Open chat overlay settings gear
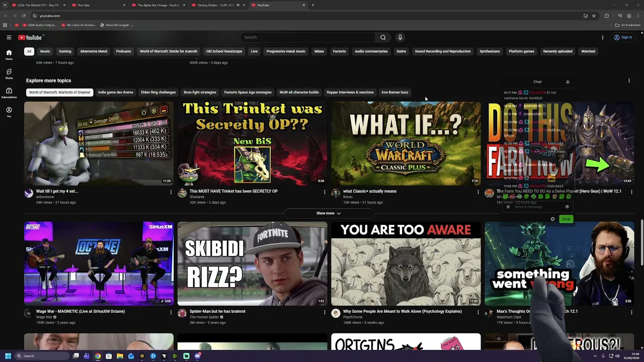 point(552,219)
